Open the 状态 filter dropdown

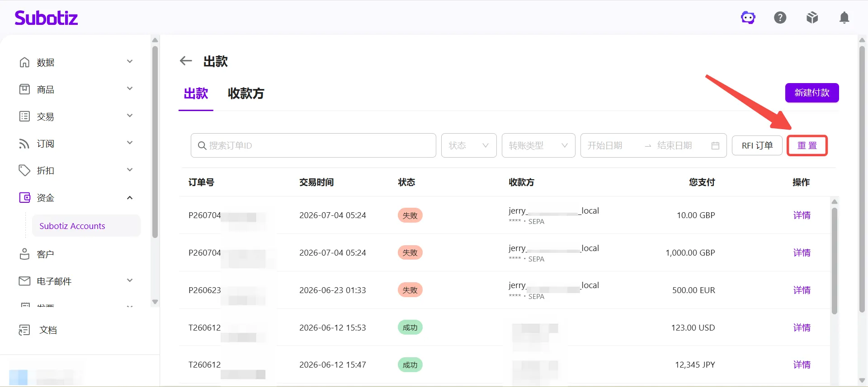click(x=469, y=145)
